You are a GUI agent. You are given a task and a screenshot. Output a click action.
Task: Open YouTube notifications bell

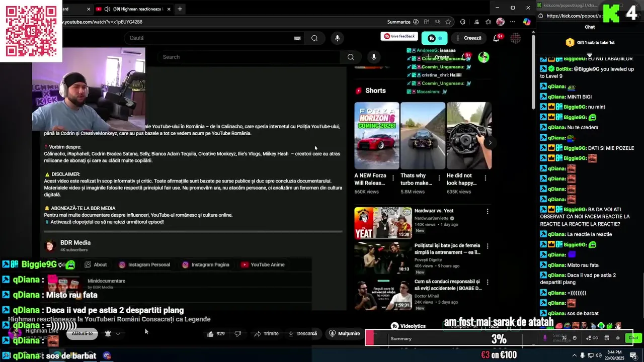click(x=496, y=38)
